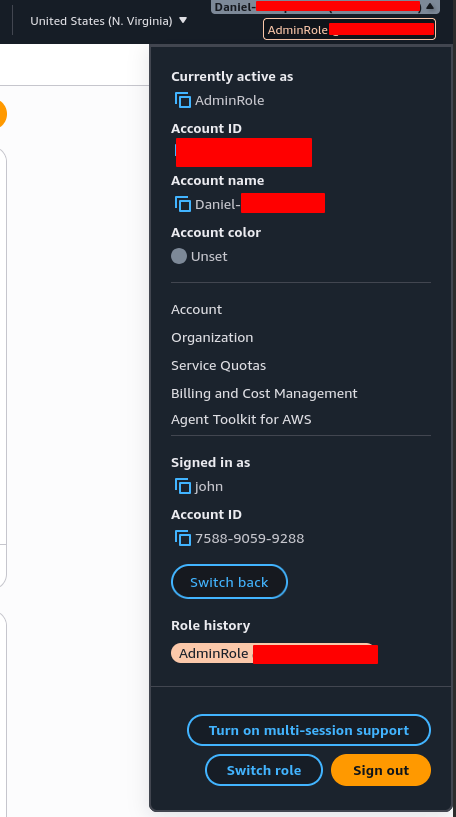Click the Switch role button
Image resolution: width=456 pixels, height=817 pixels.
click(x=264, y=770)
